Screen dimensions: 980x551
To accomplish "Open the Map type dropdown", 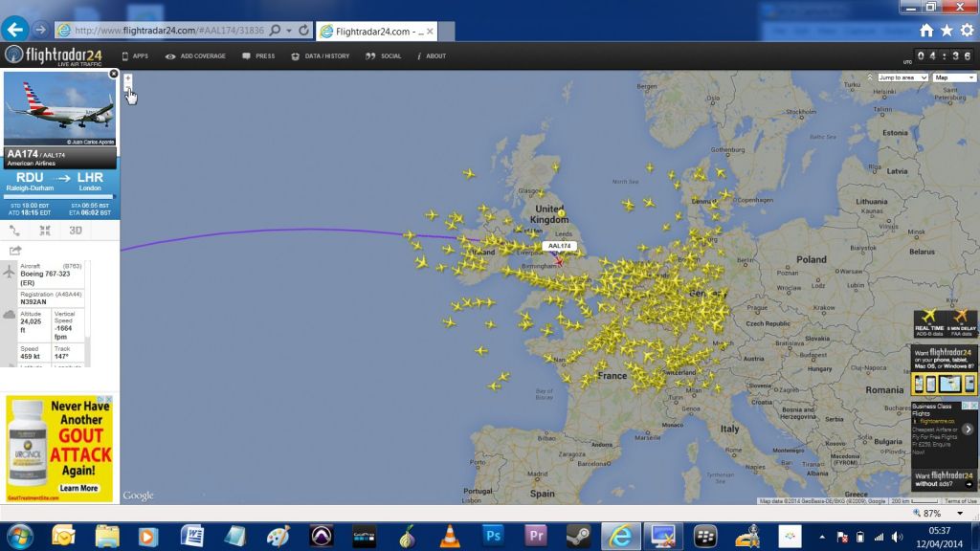I will coord(954,77).
